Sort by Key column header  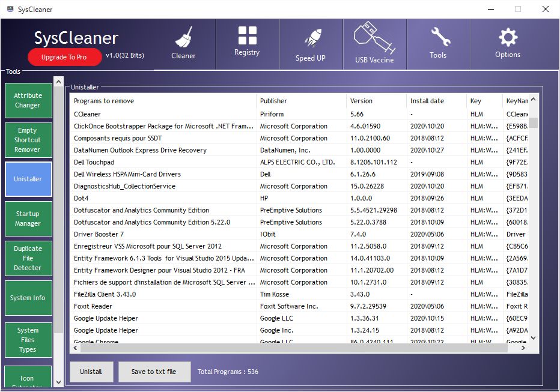pos(484,101)
